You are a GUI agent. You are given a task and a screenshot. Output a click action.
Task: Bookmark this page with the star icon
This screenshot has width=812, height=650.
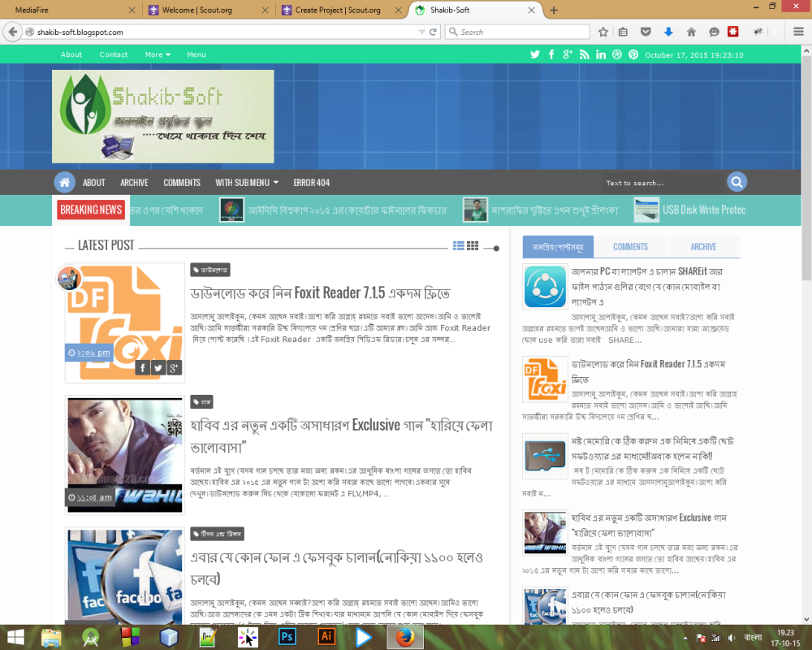click(x=603, y=32)
